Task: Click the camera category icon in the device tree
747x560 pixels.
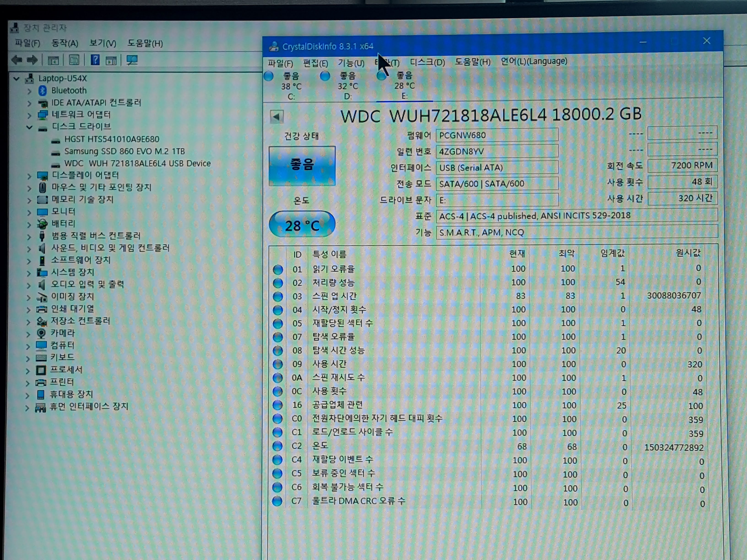Action: (41, 333)
